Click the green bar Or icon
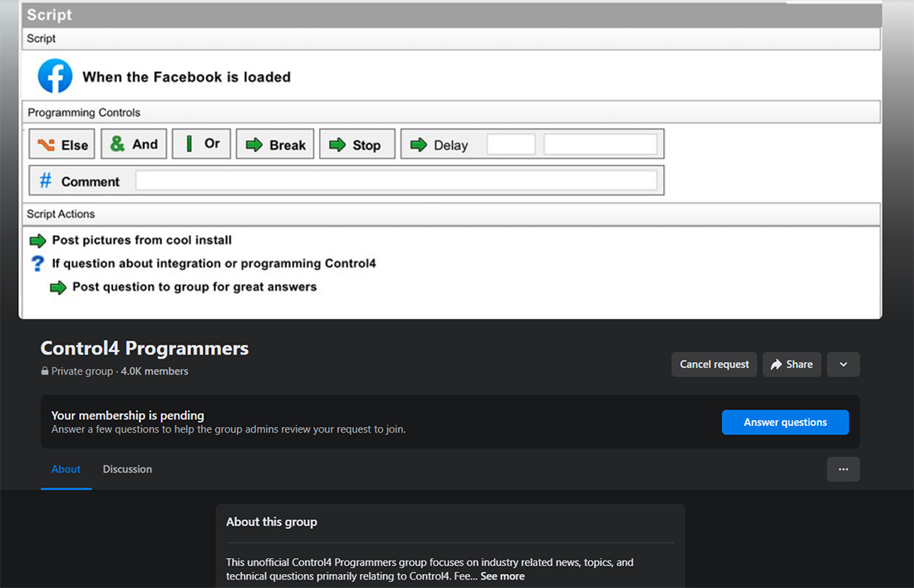Image resolution: width=914 pixels, height=588 pixels. pyautogui.click(x=189, y=144)
